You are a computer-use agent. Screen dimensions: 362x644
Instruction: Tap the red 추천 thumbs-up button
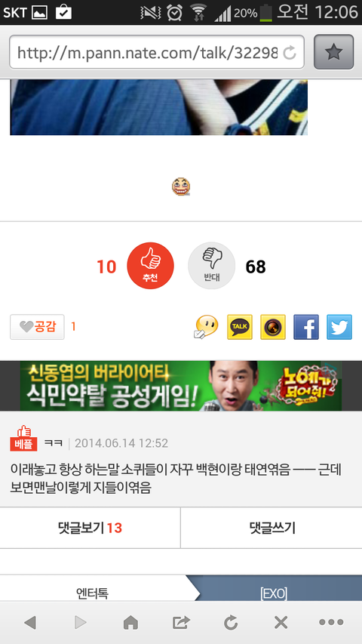(151, 266)
